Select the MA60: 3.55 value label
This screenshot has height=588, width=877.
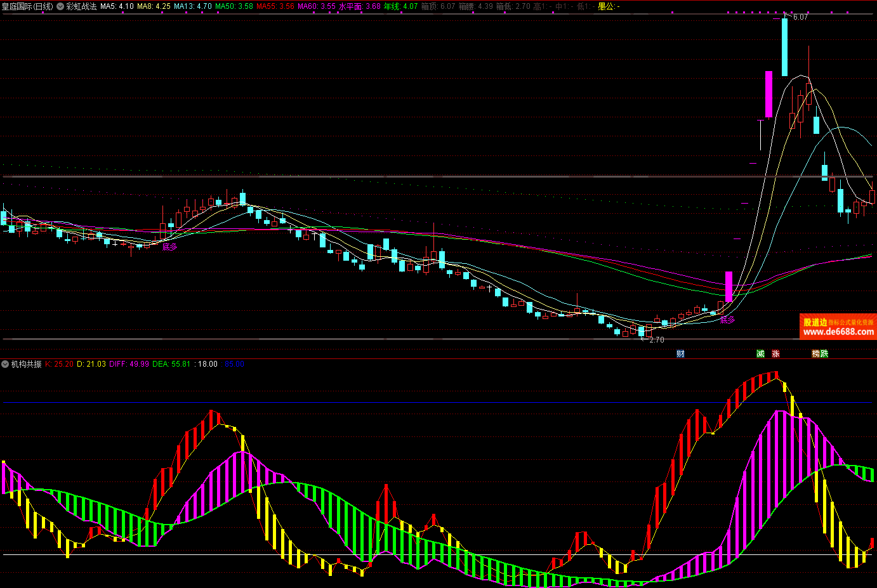tap(317, 6)
